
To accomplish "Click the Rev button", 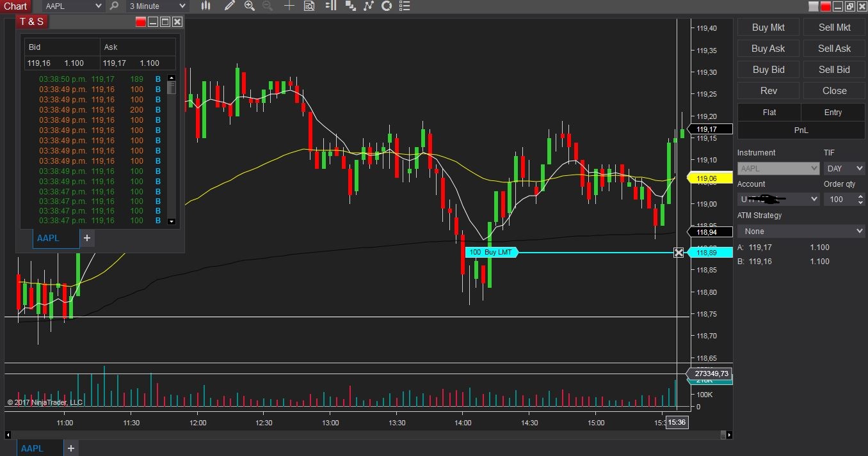I will pyautogui.click(x=768, y=91).
